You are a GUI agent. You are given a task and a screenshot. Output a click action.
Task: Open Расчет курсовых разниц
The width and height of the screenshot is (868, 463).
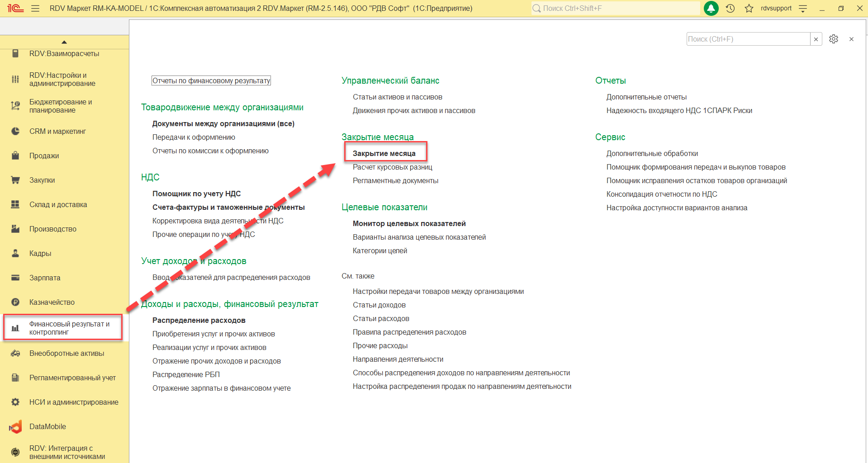(x=393, y=167)
